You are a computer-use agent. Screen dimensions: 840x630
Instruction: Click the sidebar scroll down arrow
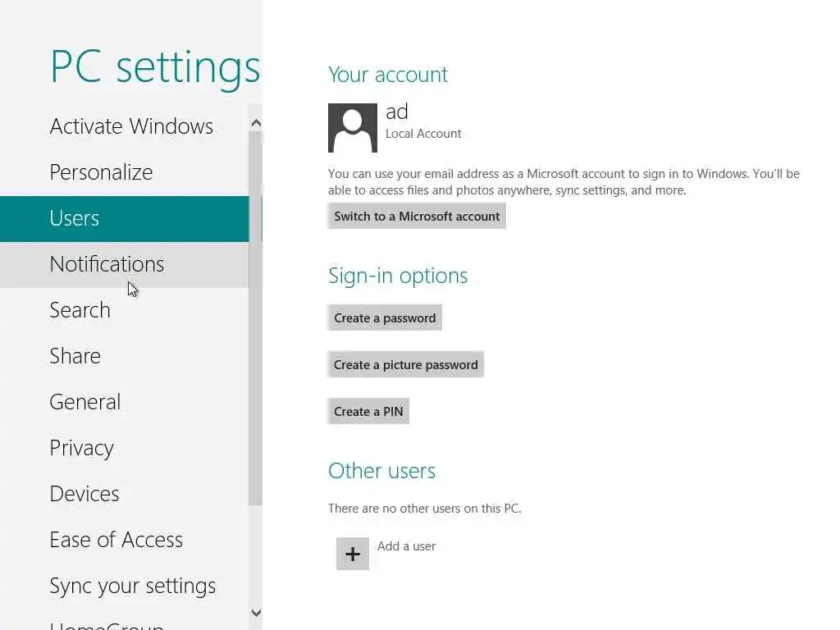coord(256,612)
